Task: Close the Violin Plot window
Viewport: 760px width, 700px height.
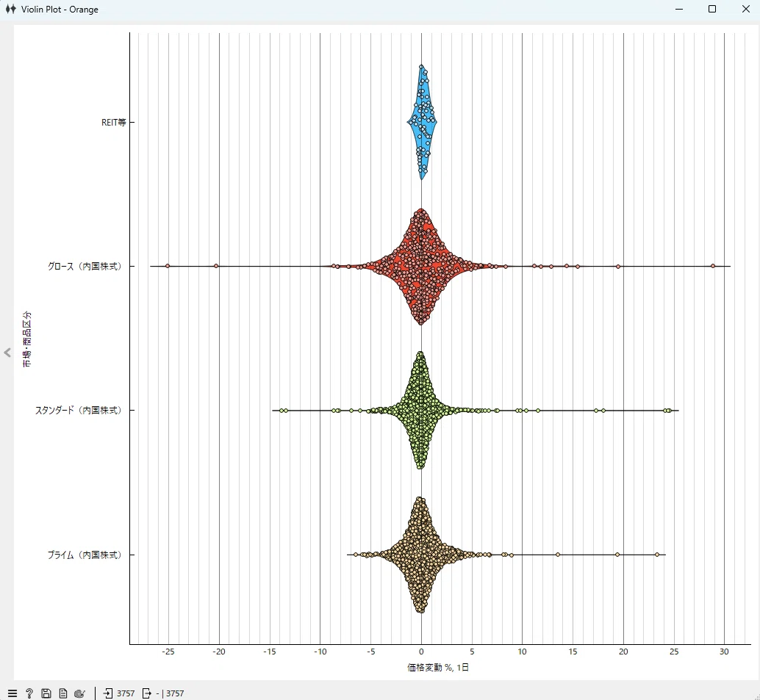Action: [746, 10]
